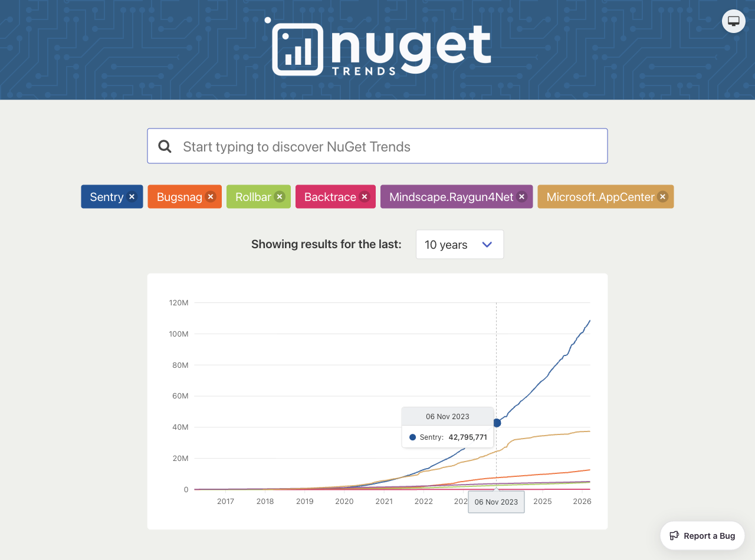755x560 pixels.
Task: Select the Rollbar chip label
Action: click(252, 197)
